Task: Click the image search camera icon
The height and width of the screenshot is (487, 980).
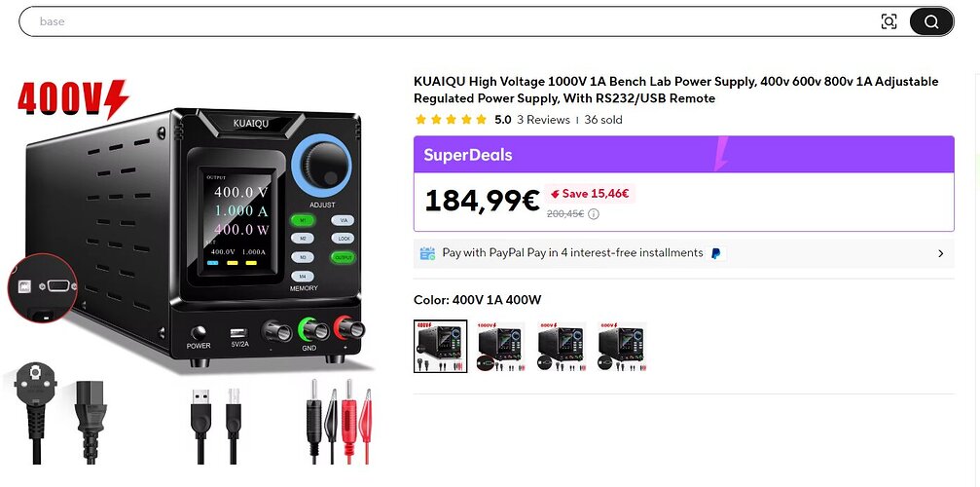Action: coord(889,21)
